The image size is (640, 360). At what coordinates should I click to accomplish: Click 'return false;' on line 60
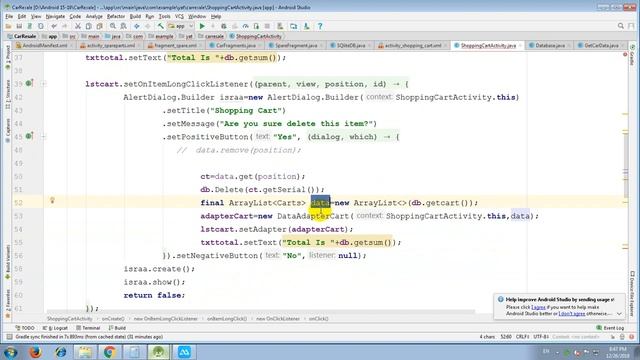pyautogui.click(x=154, y=295)
